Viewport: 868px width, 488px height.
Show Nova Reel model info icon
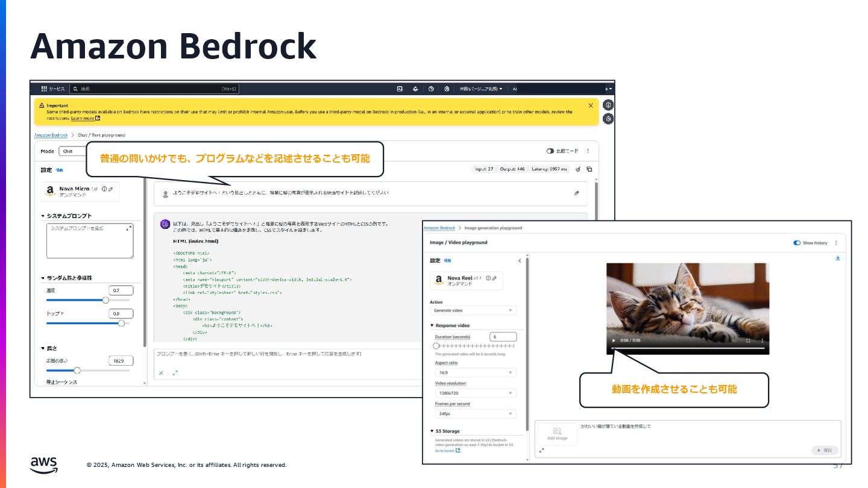tap(488, 278)
